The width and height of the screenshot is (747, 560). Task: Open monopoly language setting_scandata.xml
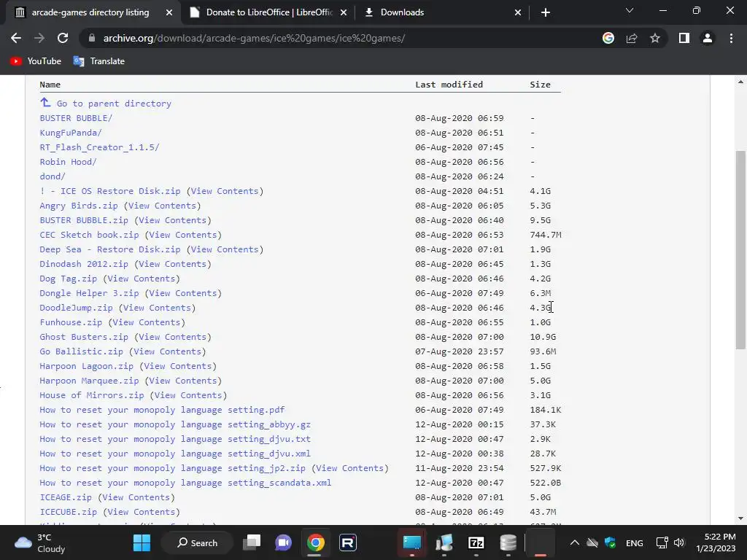(x=185, y=483)
